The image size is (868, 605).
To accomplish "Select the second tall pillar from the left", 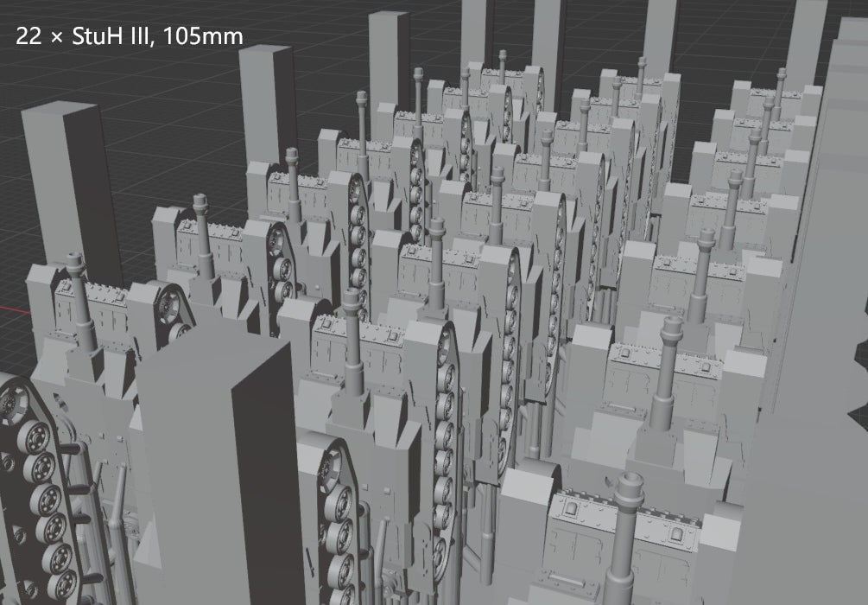I will click(x=269, y=104).
